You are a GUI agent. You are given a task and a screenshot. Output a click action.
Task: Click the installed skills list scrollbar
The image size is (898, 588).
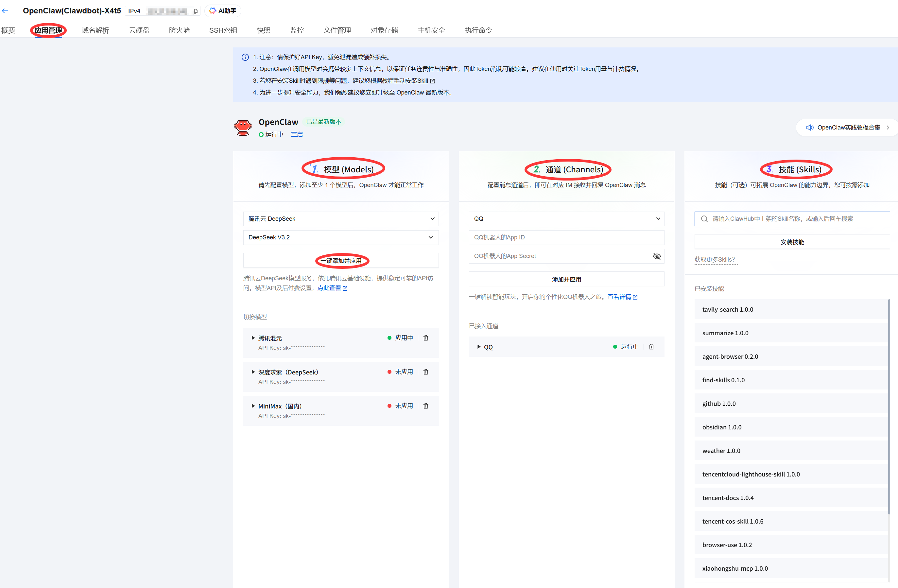click(889, 407)
